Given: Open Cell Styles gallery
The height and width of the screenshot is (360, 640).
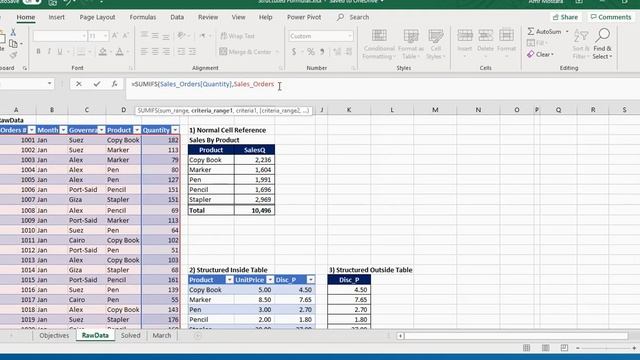Looking at the screenshot, I should 436,44.
